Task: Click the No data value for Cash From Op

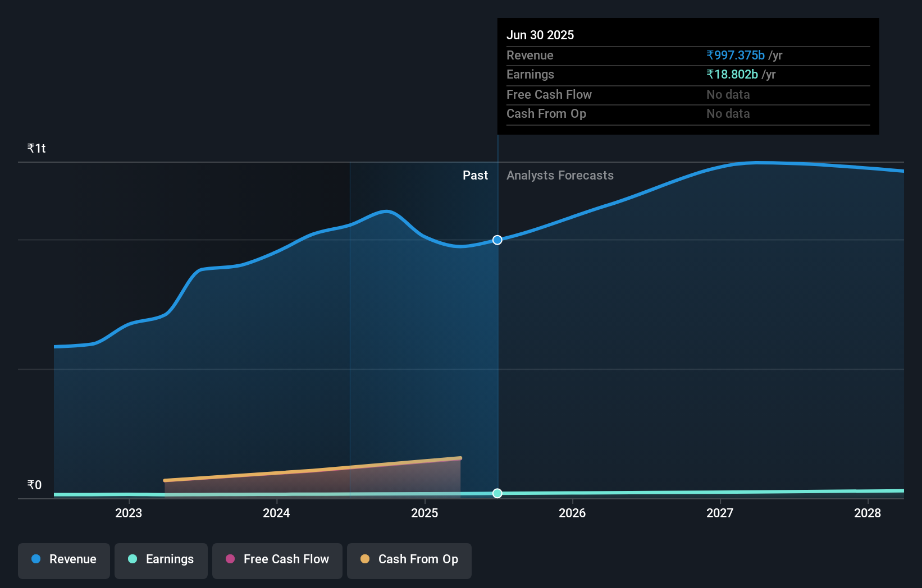Action: click(x=728, y=113)
